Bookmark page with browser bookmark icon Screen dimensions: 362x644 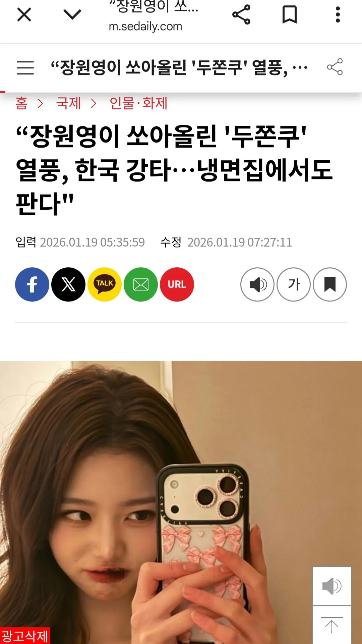[x=290, y=15]
